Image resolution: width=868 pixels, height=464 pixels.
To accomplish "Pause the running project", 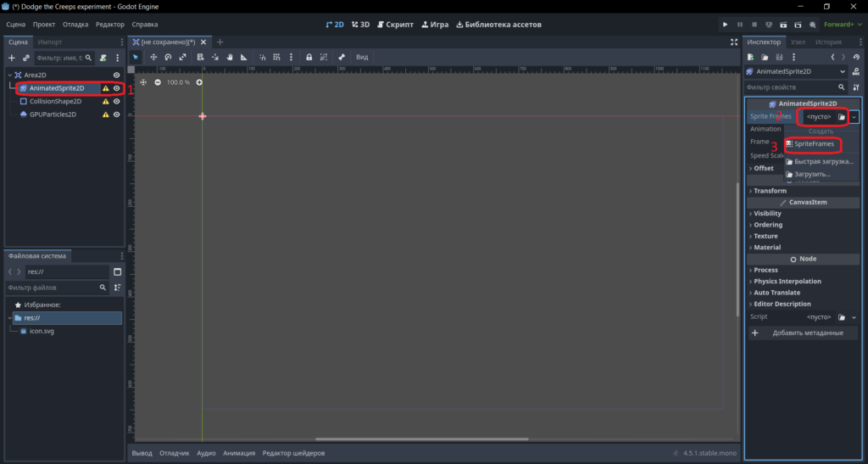I will (x=739, y=25).
